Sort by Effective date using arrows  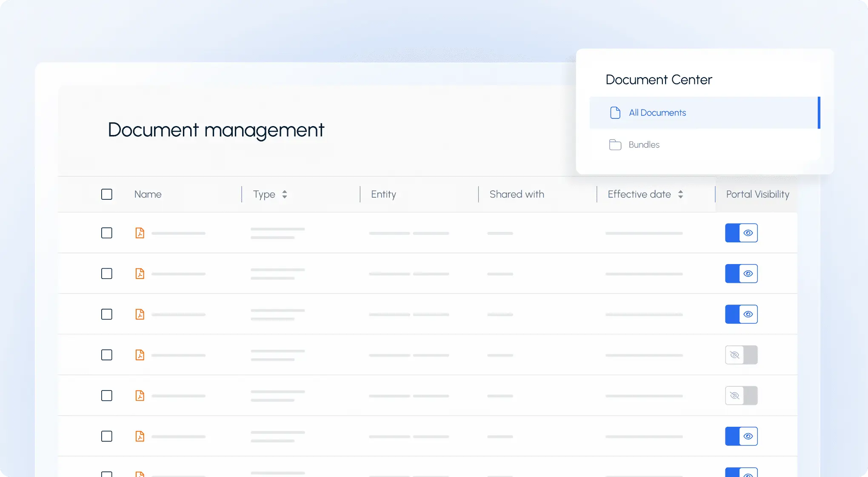coord(680,194)
